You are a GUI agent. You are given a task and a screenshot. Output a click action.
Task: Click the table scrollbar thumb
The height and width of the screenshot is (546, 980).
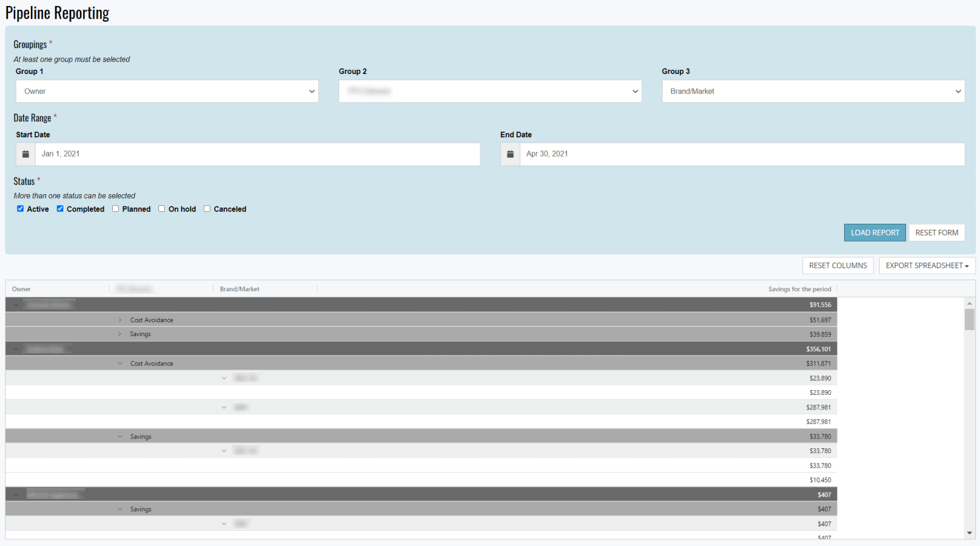click(969, 320)
